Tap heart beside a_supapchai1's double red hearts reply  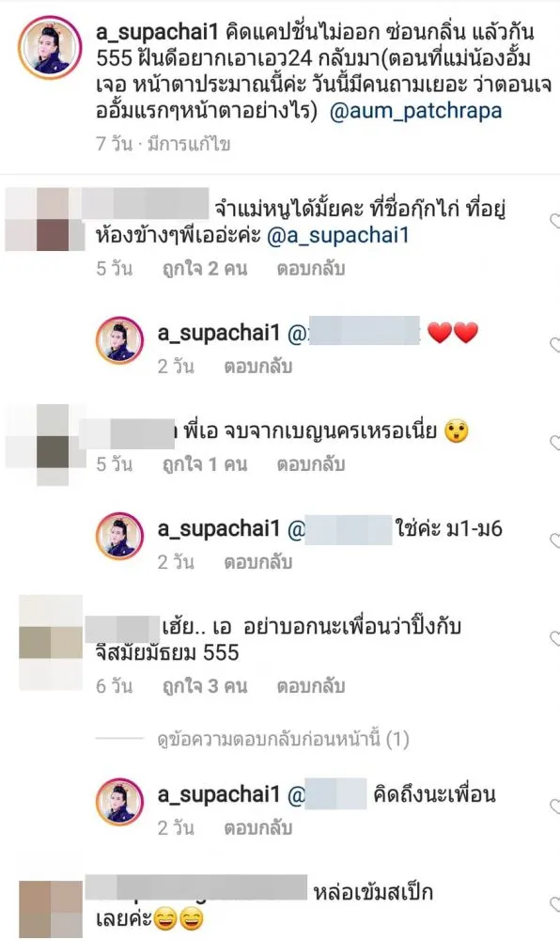555,345
